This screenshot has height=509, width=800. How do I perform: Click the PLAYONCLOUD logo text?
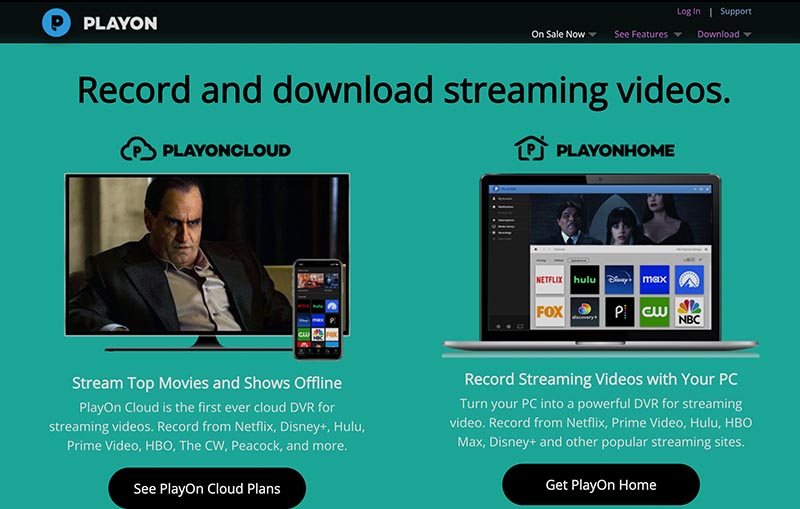click(227, 150)
